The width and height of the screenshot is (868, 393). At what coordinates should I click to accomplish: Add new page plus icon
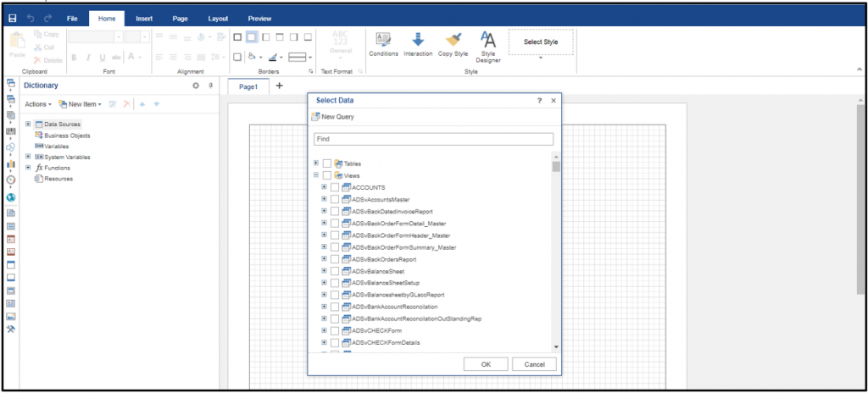click(x=279, y=86)
